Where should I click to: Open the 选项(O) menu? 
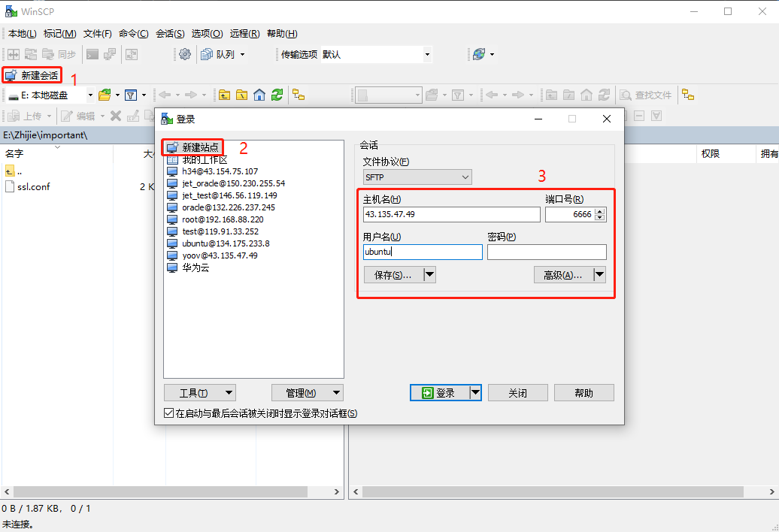tap(208, 34)
